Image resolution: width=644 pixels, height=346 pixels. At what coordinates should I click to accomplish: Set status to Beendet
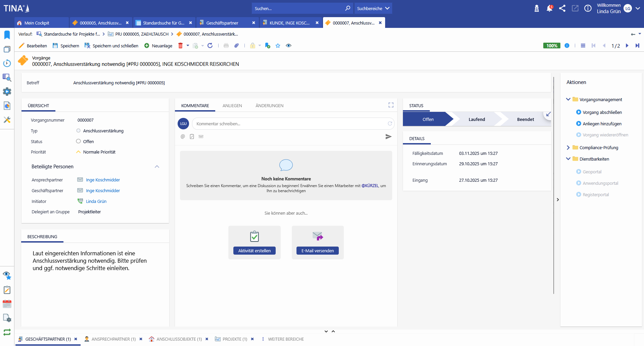coord(525,119)
